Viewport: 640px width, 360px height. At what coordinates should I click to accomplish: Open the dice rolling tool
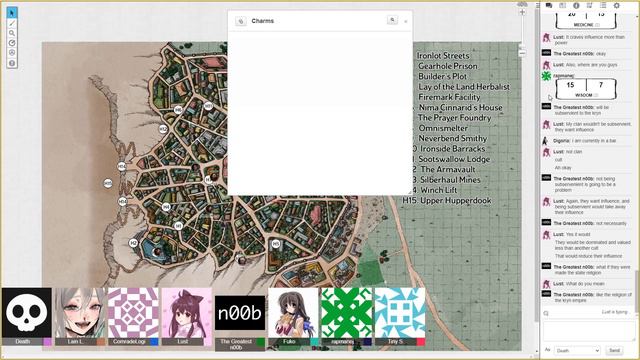pyautogui.click(x=12, y=63)
